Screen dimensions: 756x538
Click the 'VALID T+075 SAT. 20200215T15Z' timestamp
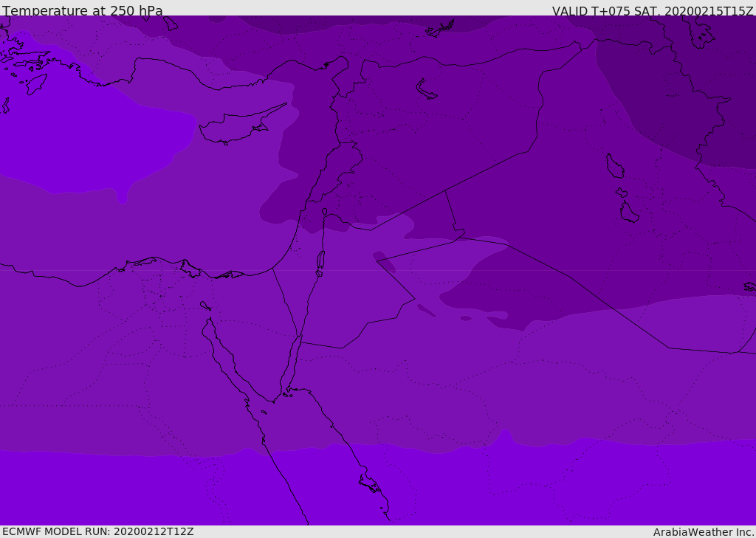pos(653,10)
